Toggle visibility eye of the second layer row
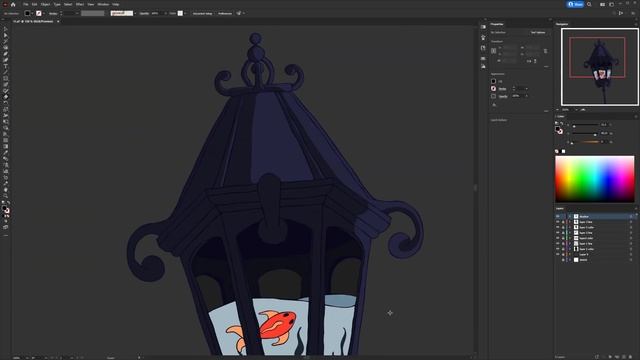Image resolution: width=640 pixels, height=360 pixels. (558, 222)
